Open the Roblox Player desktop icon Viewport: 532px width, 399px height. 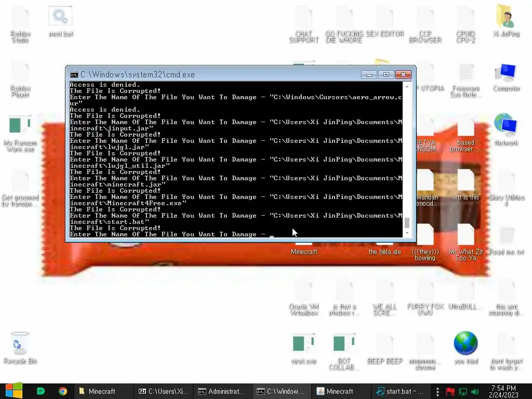(20, 79)
